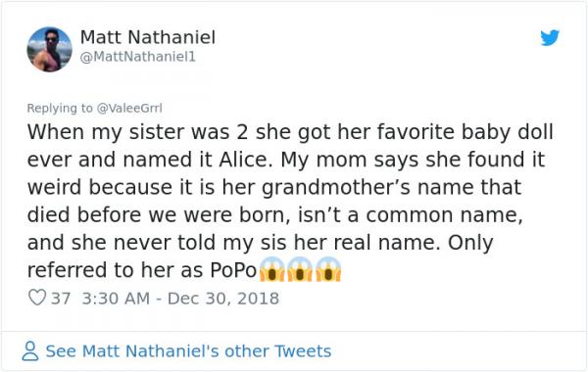Select the last screaming face emoji

pyautogui.click(x=328, y=269)
